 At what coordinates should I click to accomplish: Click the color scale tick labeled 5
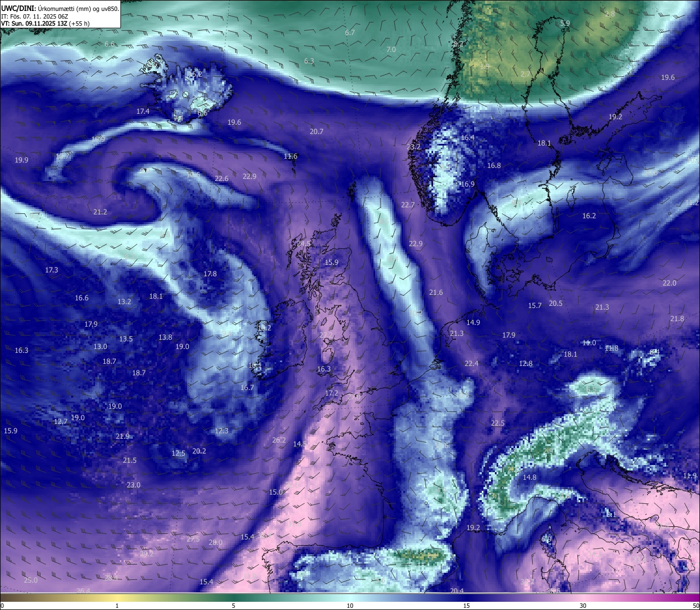[x=234, y=606]
